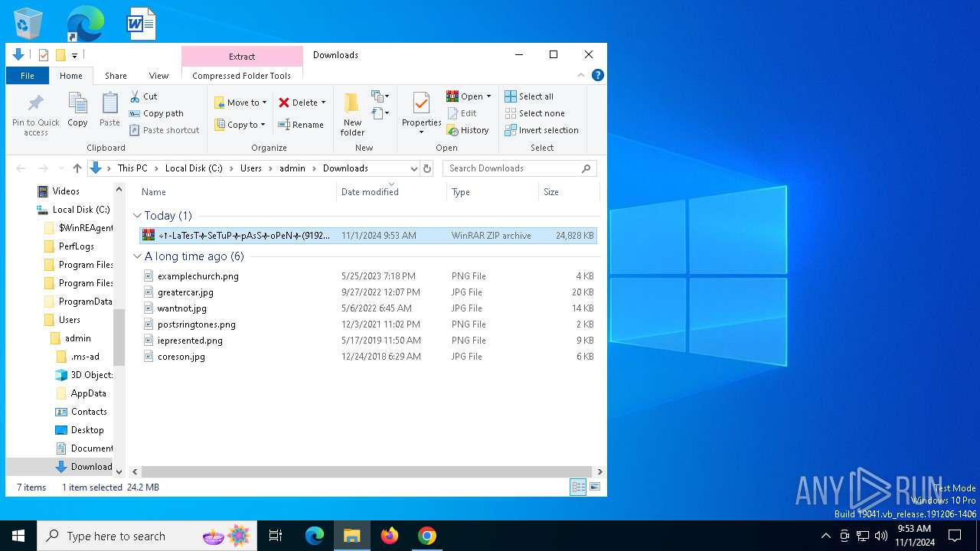
Task: Open the Move to dropdown
Action: click(240, 103)
